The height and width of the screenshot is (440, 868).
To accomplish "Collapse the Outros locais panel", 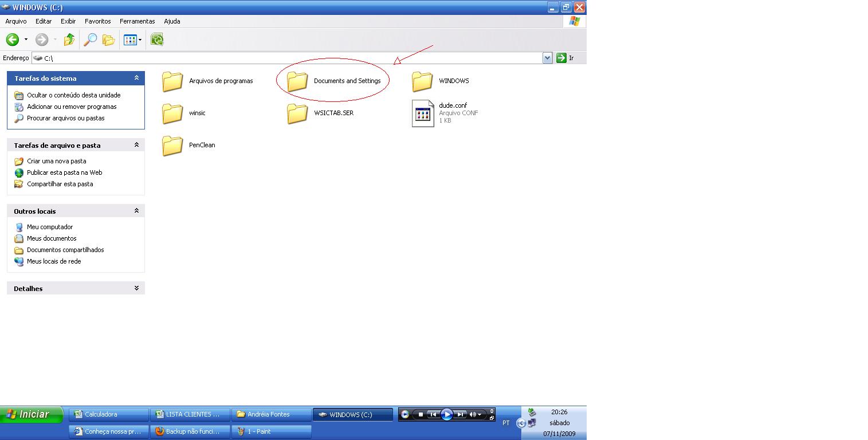I will tap(136, 211).
